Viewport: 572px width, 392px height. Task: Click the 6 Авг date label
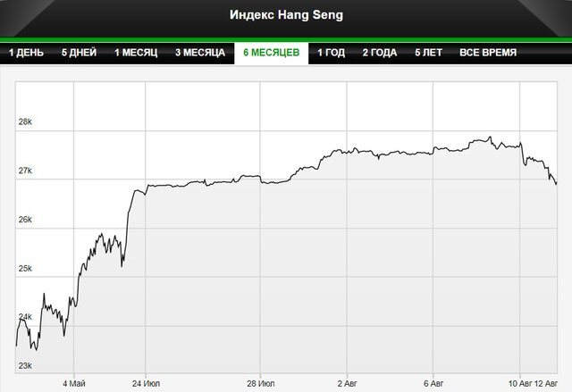pos(433,384)
